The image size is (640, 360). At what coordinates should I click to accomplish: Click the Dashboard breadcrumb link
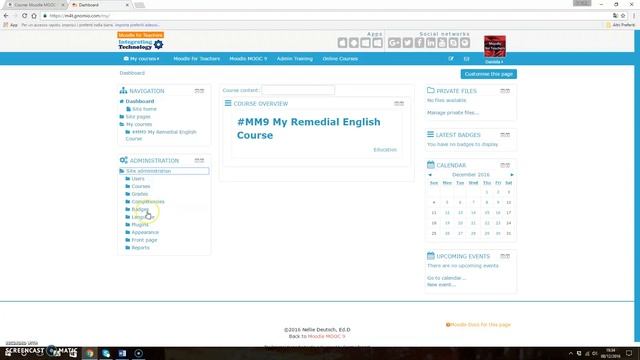(x=132, y=73)
